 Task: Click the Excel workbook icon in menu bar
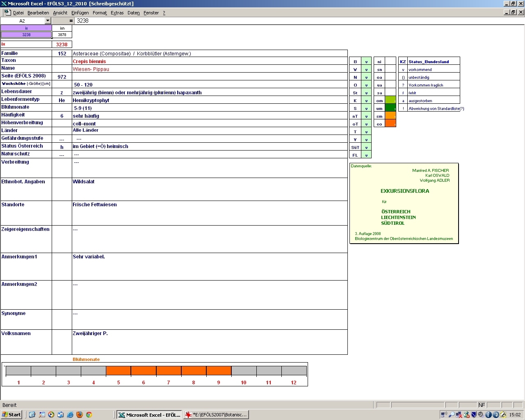coord(7,13)
